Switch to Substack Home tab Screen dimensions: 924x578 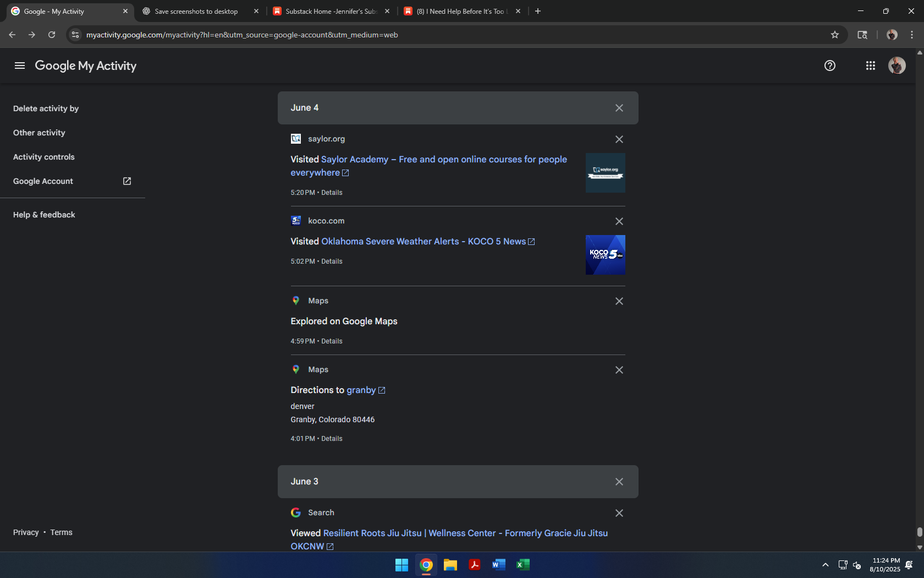click(x=332, y=11)
